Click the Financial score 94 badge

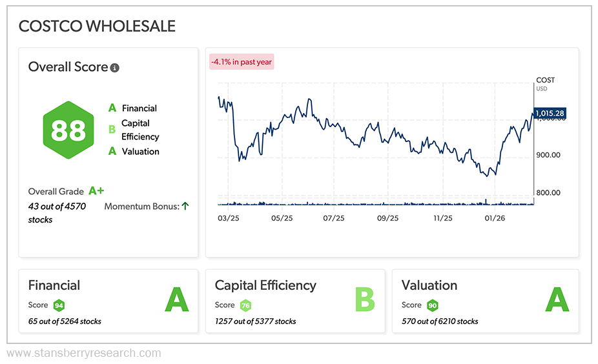(59, 305)
